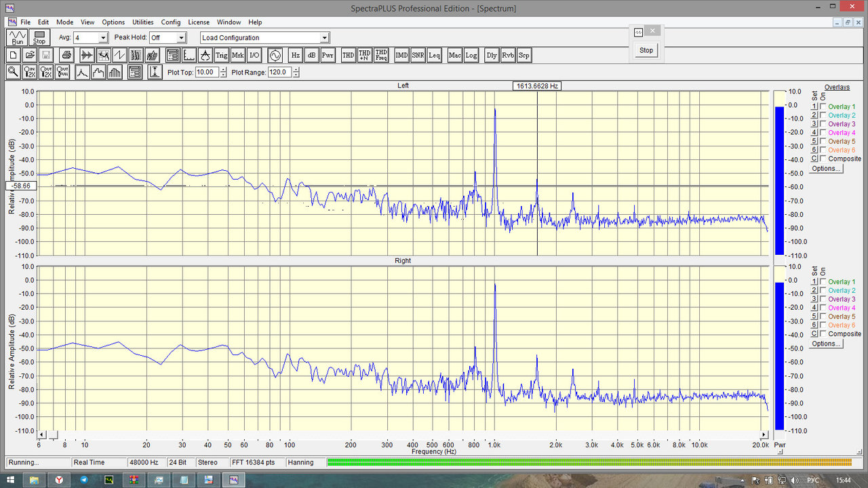Set Overlay 1 in Left channel

pos(814,106)
